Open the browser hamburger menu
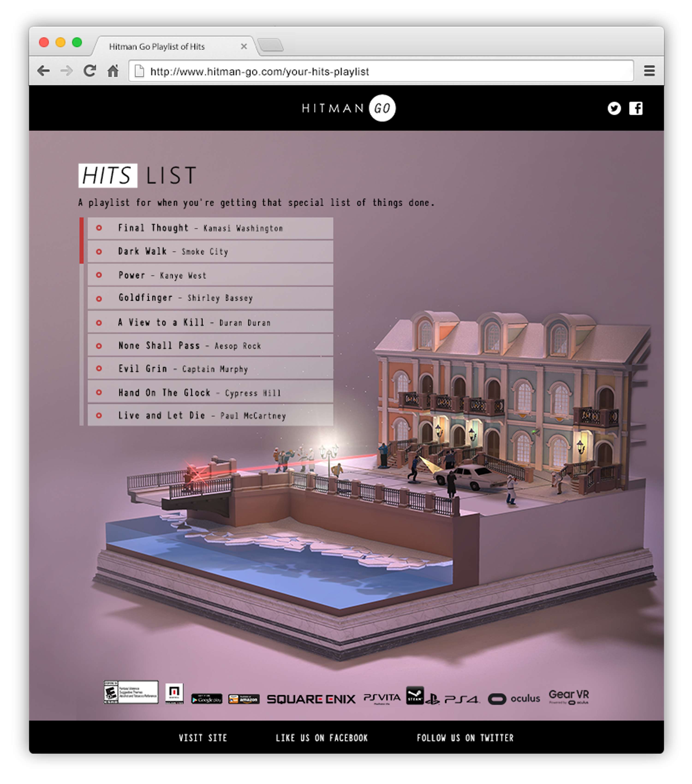The height and width of the screenshot is (784, 692). tap(649, 71)
